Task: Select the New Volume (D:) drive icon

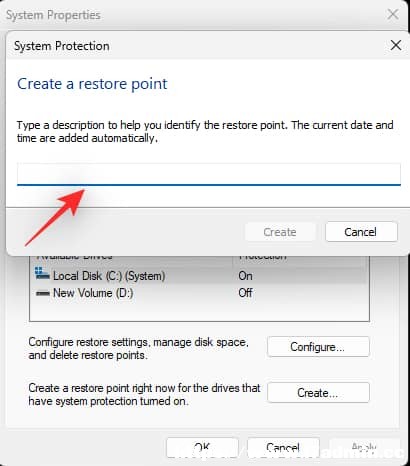Action: coord(43,293)
